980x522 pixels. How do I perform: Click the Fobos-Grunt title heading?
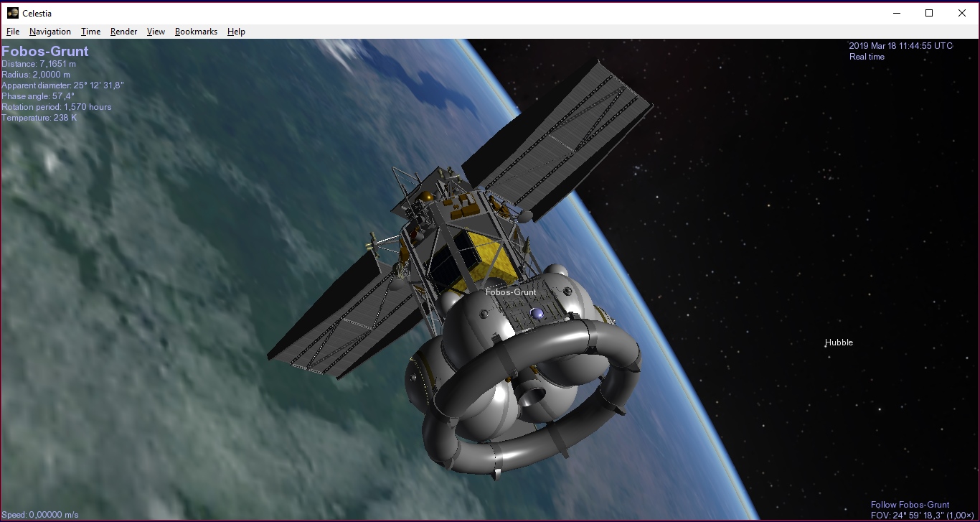pos(45,51)
